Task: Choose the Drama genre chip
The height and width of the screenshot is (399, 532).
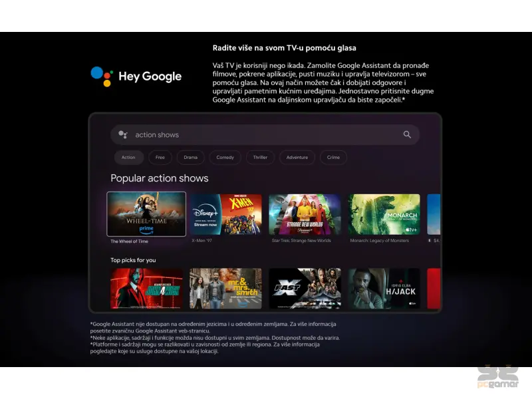Action: [191, 158]
